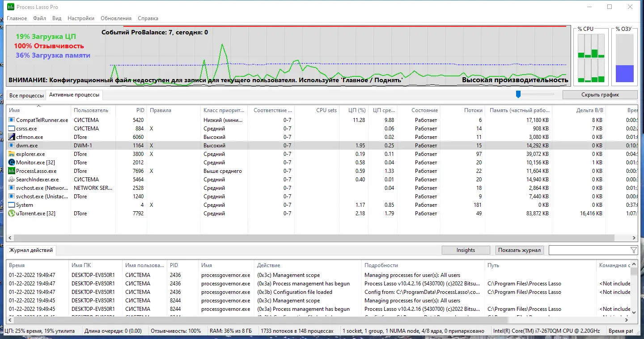Click the svchost.exe (Unistack) row icon
Screen dimensions: 644x339
[x=12, y=196]
